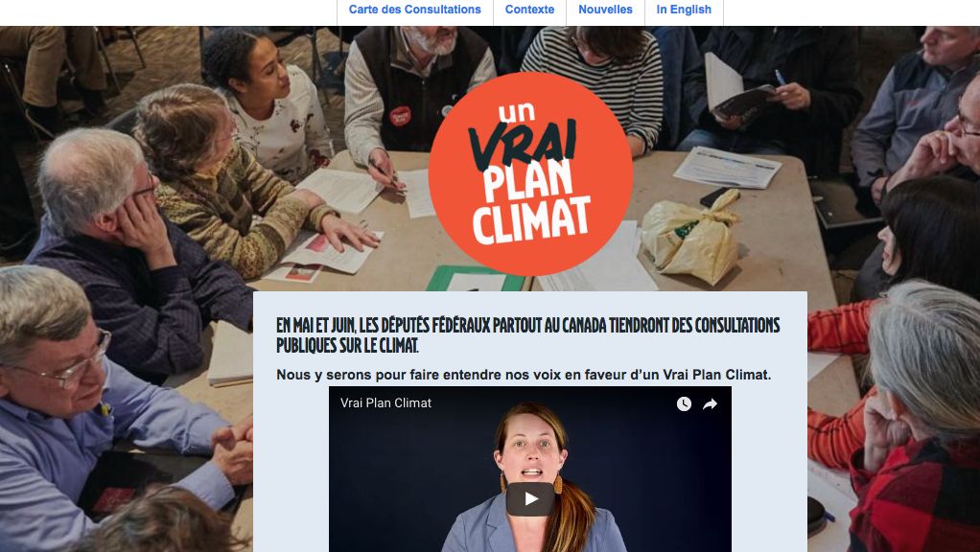Click the headline about députés fédéraux consultations
The height and width of the screenshot is (552, 980).
(x=528, y=334)
